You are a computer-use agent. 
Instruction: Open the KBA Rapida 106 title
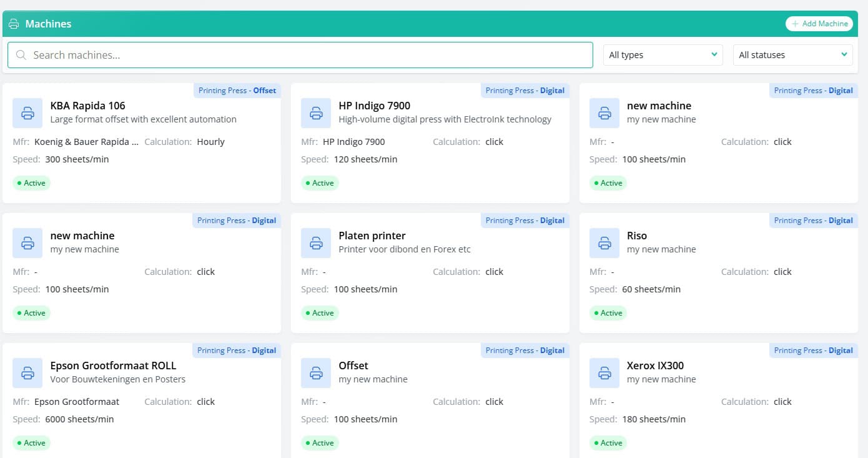click(x=87, y=106)
